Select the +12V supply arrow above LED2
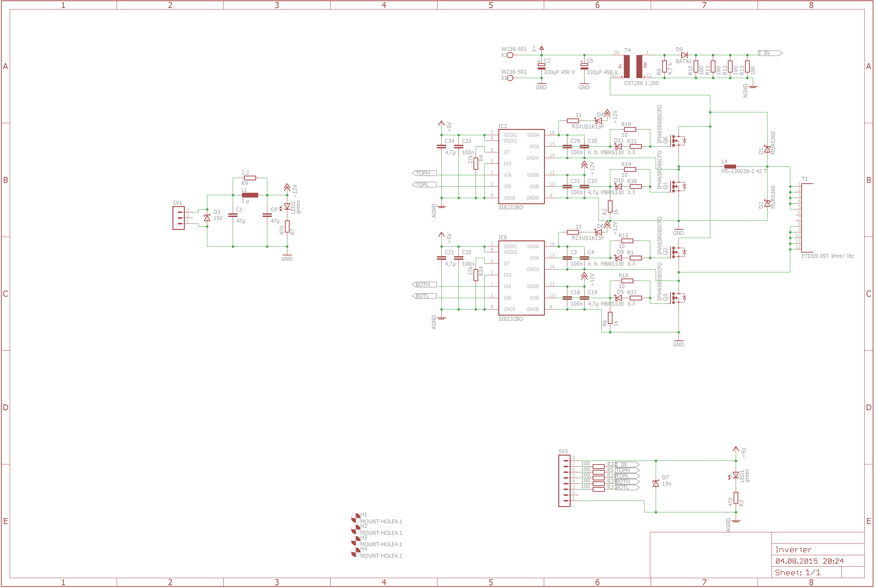The height and width of the screenshot is (588, 874). tap(287, 187)
